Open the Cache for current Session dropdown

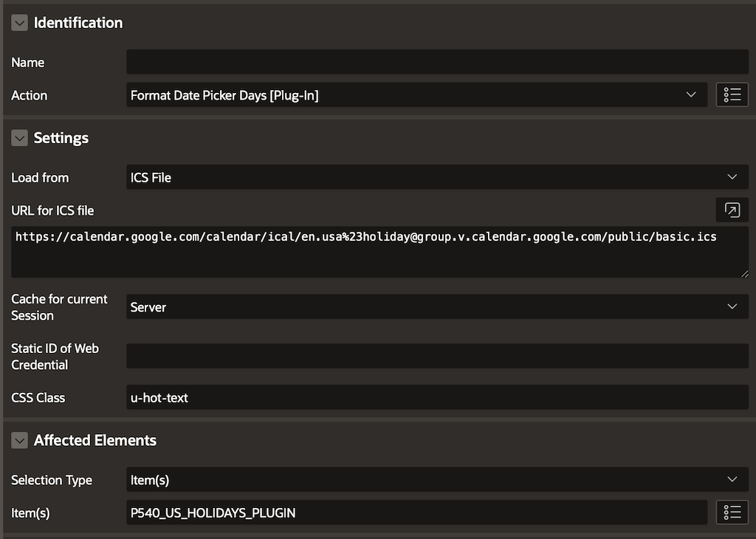tap(437, 307)
